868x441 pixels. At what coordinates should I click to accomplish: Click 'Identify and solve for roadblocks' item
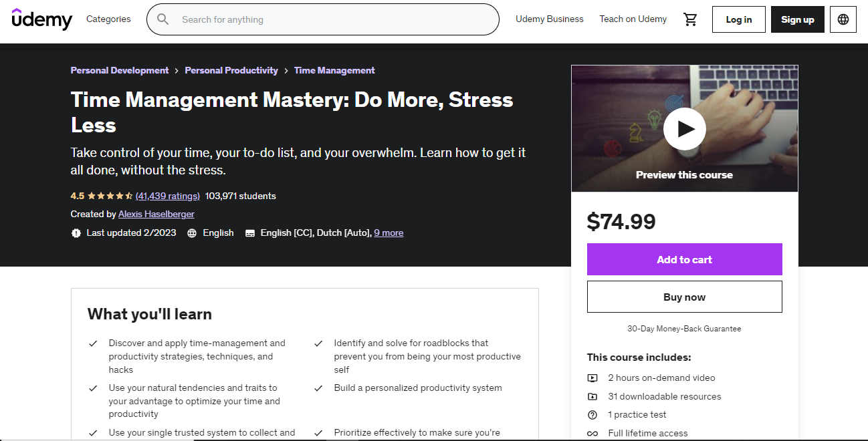tap(427, 356)
